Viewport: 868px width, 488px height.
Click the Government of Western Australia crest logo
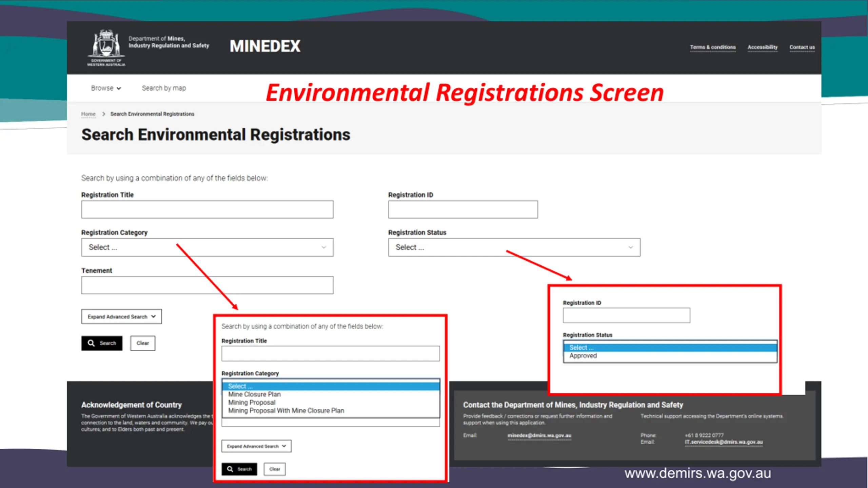coord(106,47)
